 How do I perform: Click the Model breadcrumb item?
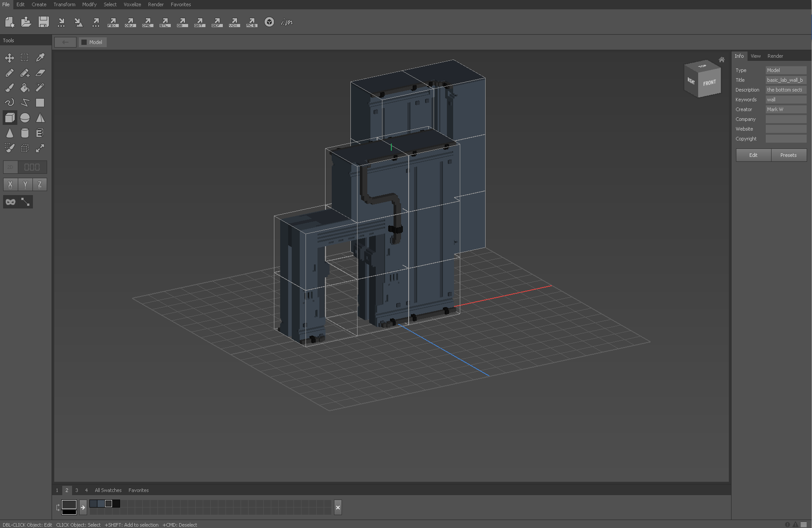coord(92,42)
